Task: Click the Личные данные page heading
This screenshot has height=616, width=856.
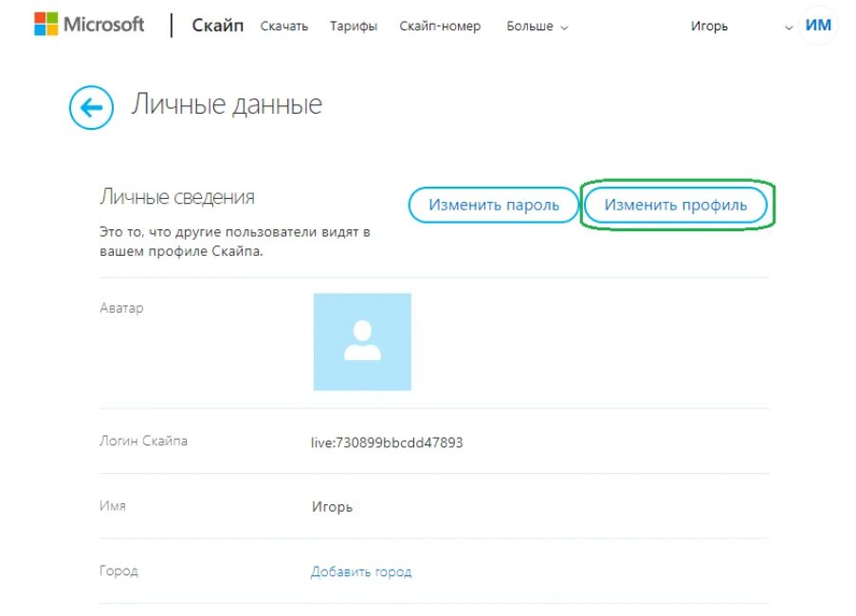Action: point(226,104)
